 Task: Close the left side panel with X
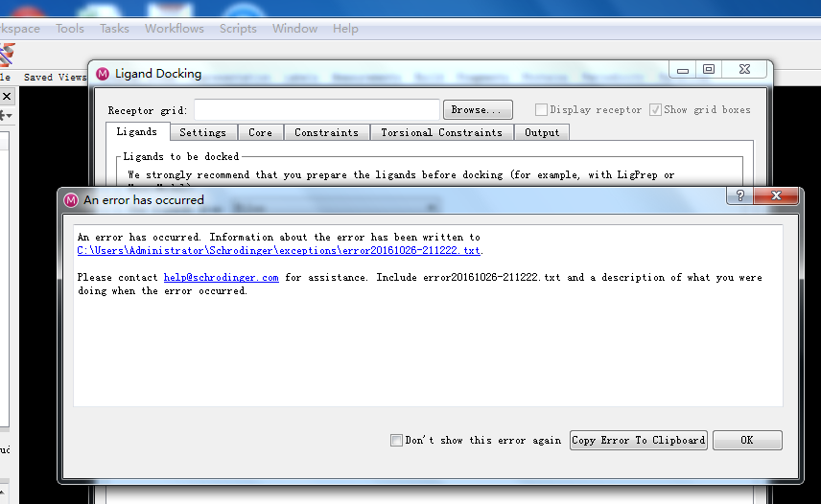click(7, 96)
